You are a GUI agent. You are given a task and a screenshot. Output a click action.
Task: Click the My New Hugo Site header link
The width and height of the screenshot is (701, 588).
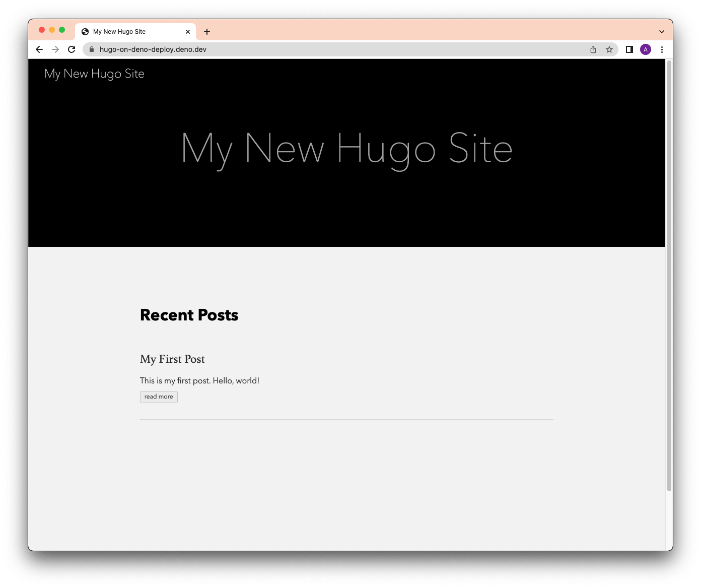(x=94, y=74)
